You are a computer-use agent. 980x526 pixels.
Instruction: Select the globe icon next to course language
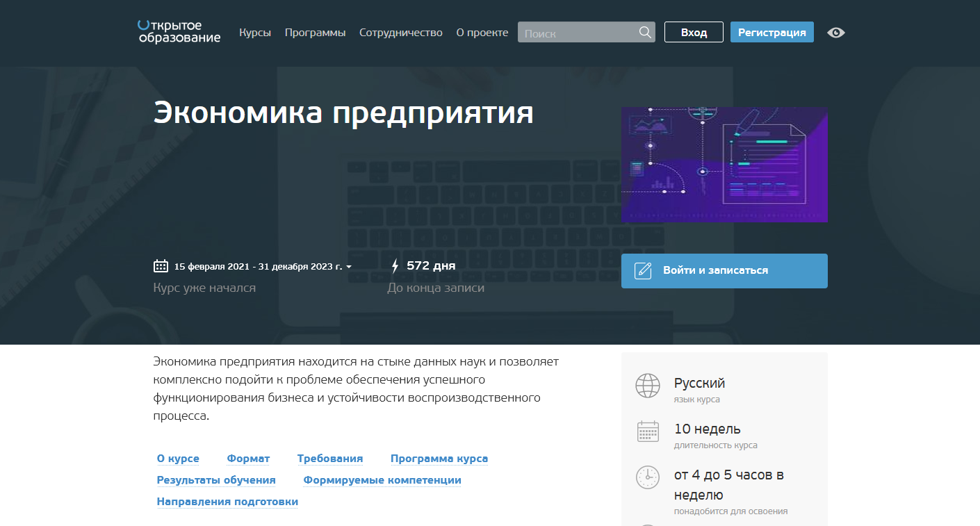[647, 385]
